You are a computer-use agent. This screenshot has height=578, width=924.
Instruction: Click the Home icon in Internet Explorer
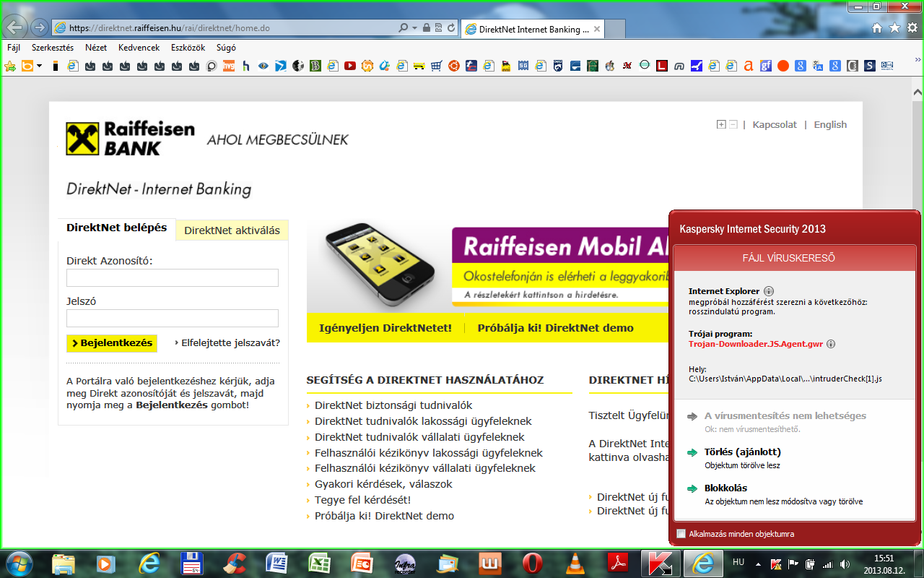[877, 28]
